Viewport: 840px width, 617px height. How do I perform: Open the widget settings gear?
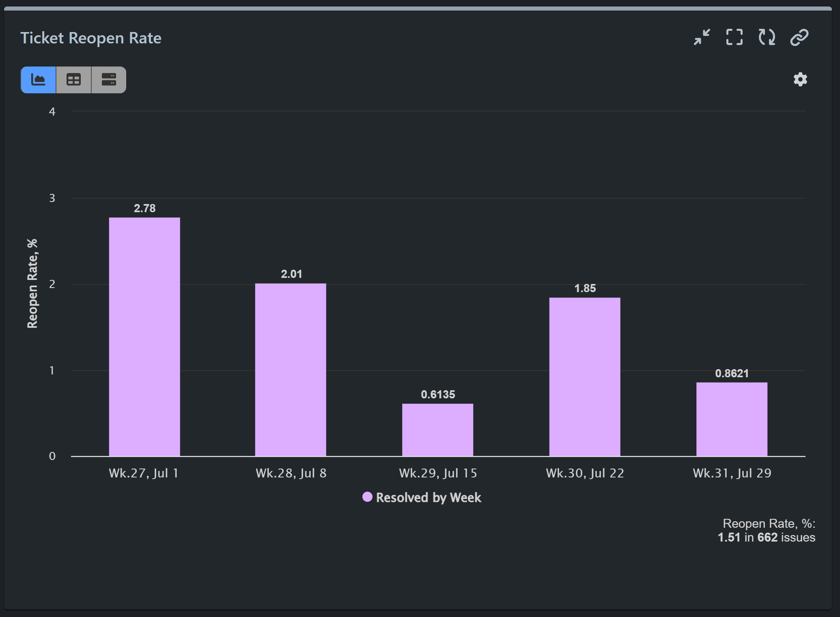(x=799, y=80)
